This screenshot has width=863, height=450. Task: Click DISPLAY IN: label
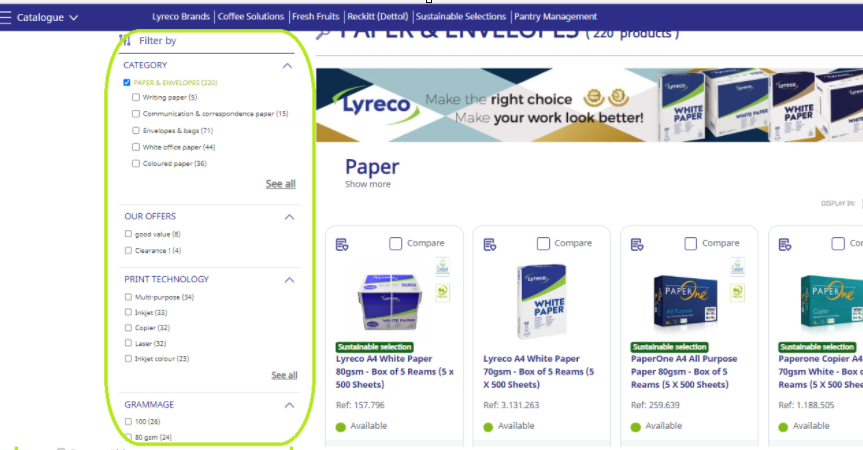point(838,204)
